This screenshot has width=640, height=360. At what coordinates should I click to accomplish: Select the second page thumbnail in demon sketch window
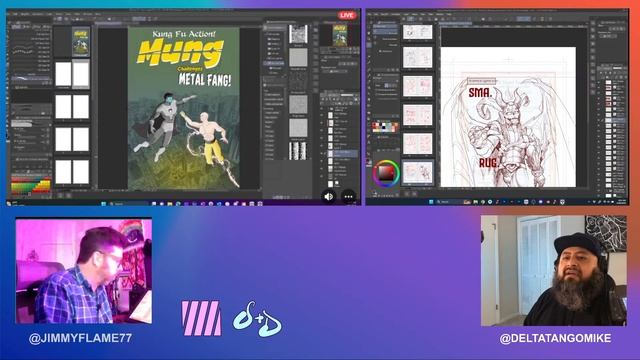point(418,57)
